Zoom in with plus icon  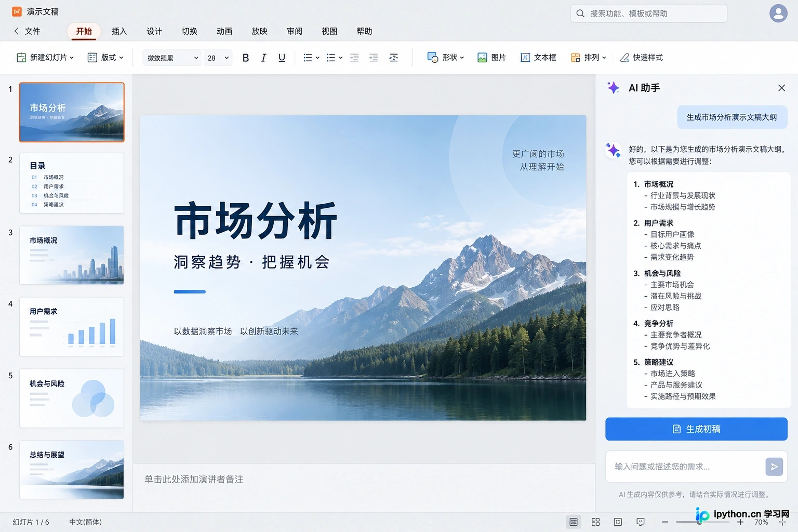pos(740,522)
